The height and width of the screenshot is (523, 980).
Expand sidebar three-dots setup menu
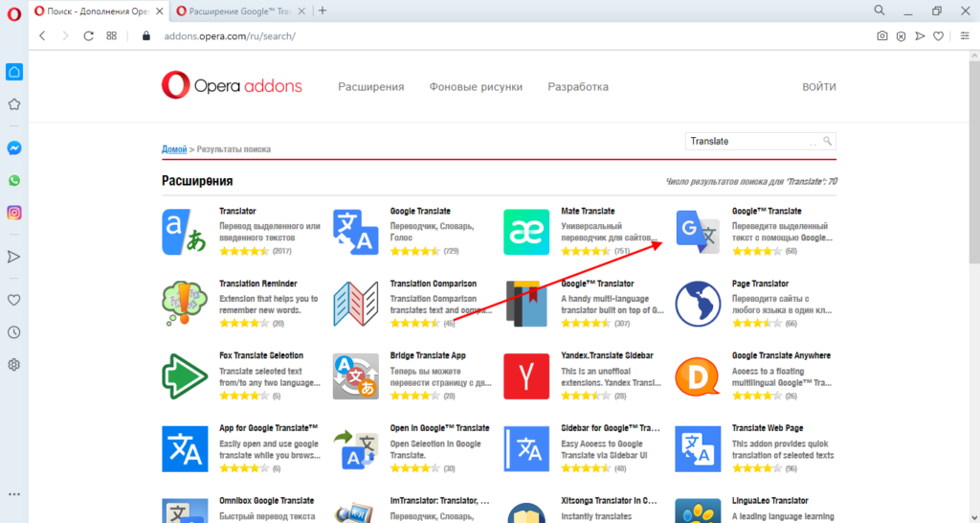pyautogui.click(x=14, y=494)
